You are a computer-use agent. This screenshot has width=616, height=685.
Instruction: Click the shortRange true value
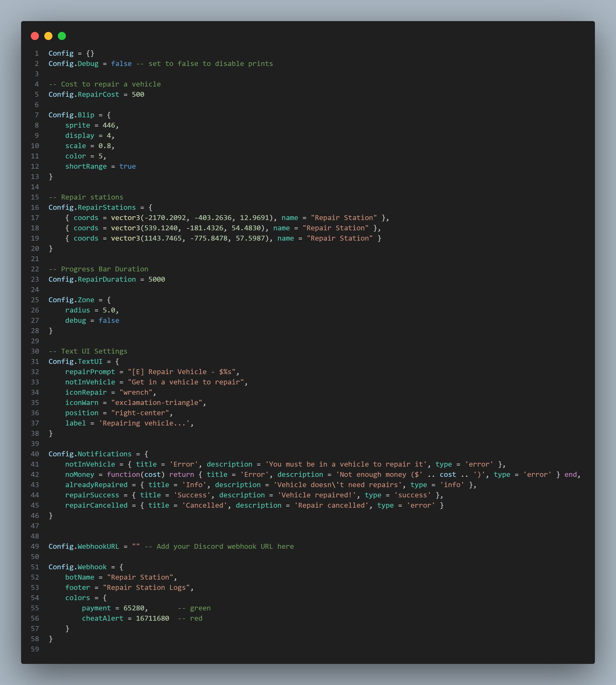127,166
